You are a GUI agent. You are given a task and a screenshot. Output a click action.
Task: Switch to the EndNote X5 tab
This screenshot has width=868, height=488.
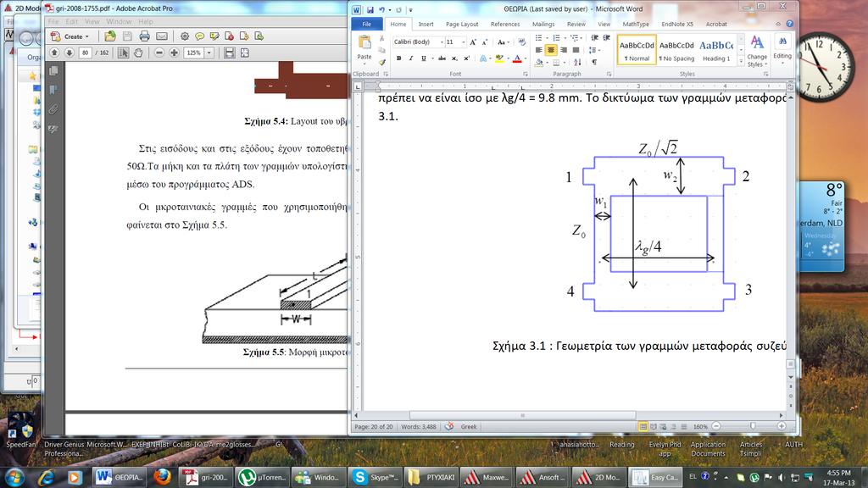677,25
